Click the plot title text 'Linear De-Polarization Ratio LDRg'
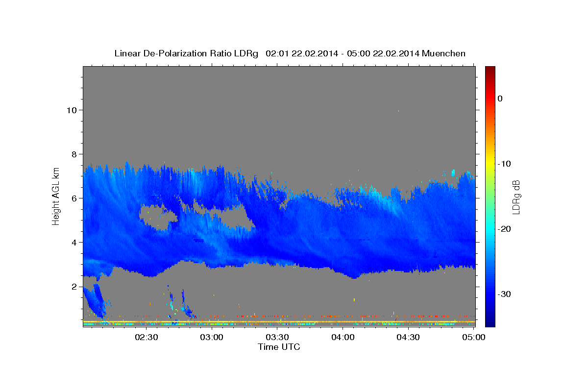 point(186,53)
